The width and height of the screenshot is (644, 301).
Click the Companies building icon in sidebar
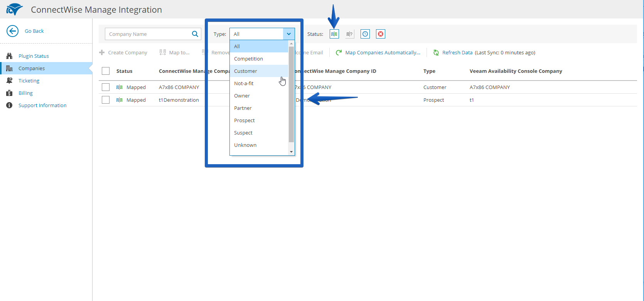(9, 68)
